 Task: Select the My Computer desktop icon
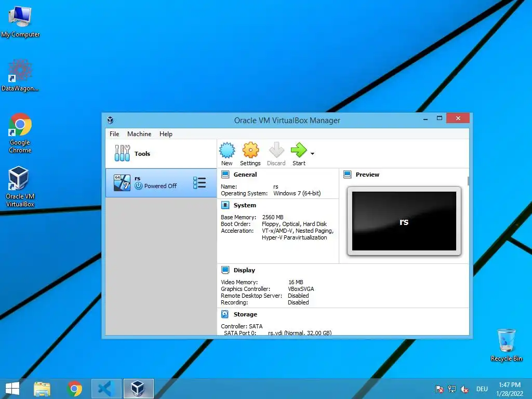click(x=20, y=21)
